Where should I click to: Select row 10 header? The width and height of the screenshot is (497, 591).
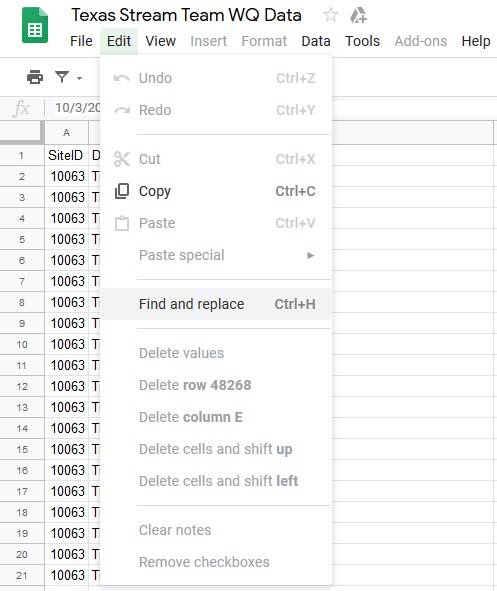(x=22, y=344)
